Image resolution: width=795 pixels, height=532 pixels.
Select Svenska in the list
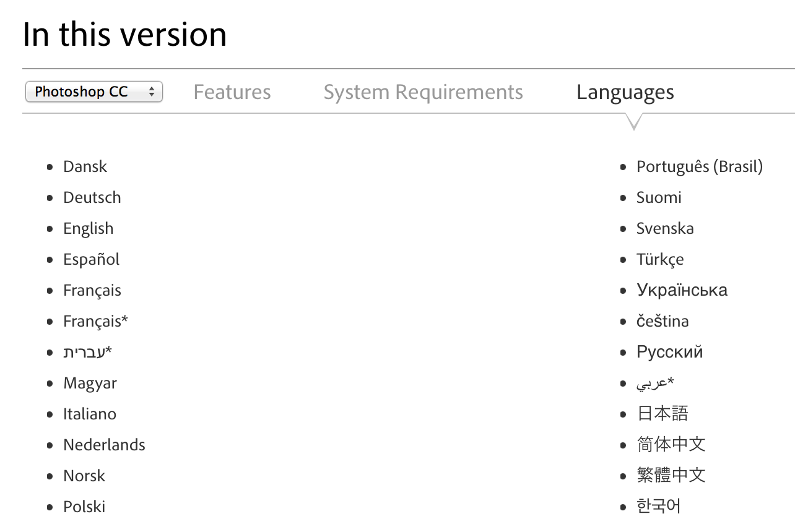coord(665,228)
